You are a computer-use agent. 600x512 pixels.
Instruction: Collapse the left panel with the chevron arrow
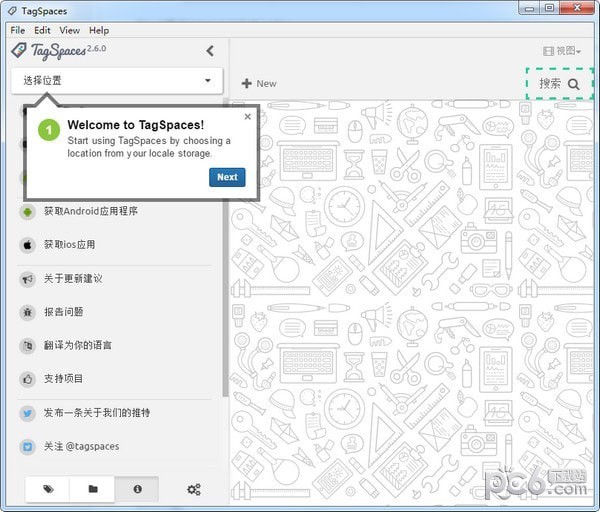coord(210,51)
